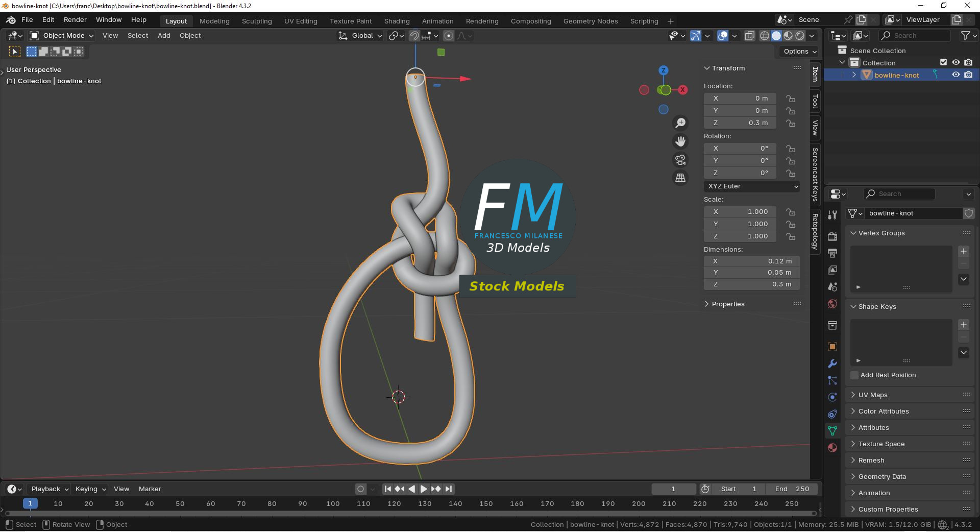Add a new vertex group with plus button

pos(964,251)
